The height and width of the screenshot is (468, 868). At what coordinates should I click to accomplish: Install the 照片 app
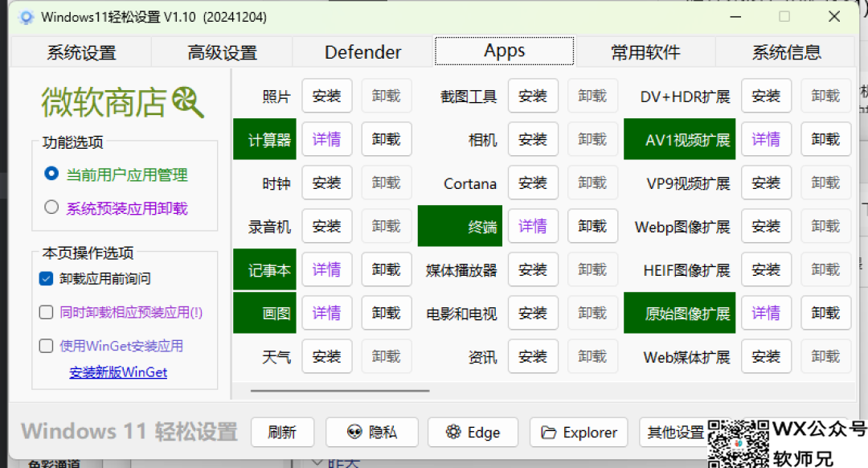326,96
